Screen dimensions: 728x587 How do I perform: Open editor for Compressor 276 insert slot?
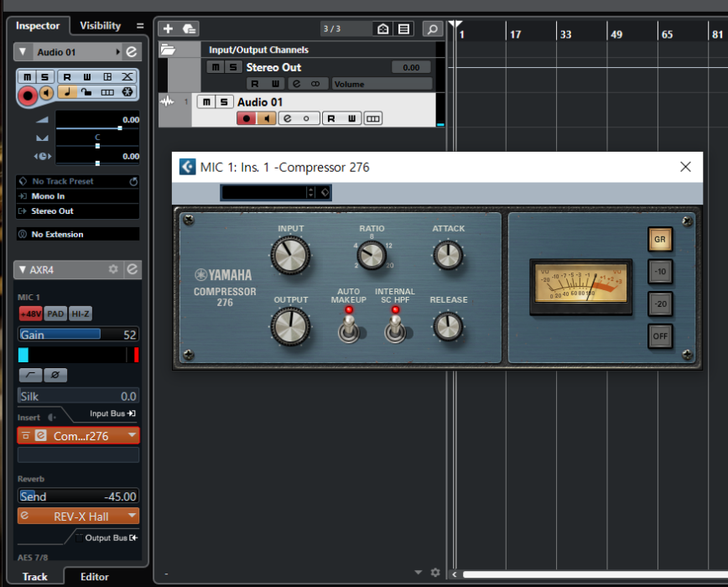41,436
